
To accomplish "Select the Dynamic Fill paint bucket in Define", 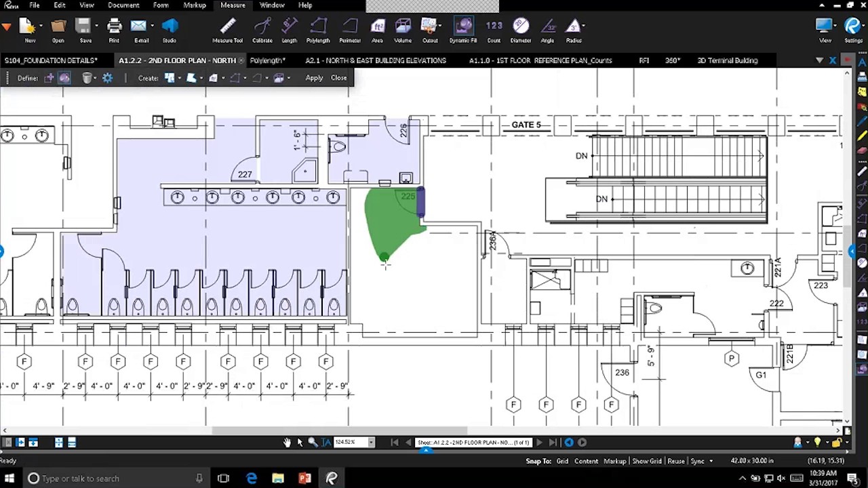I will (64, 78).
